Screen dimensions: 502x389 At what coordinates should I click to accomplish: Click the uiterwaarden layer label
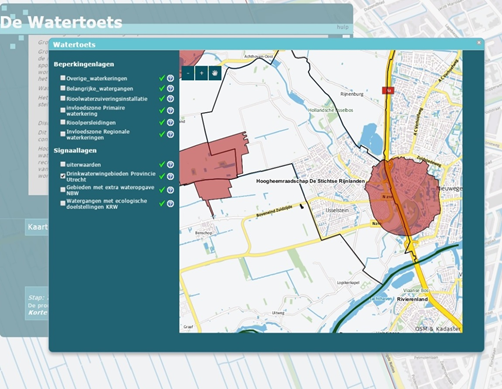point(83,165)
